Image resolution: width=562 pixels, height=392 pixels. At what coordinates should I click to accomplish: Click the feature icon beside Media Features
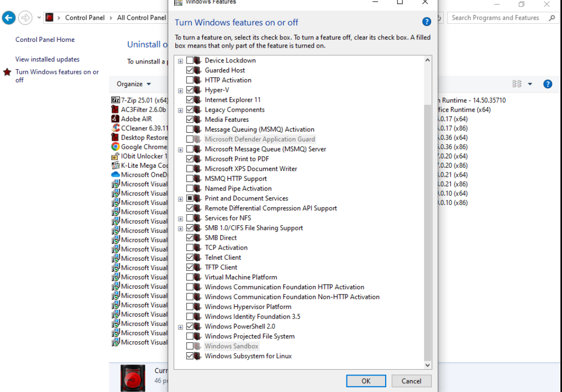(x=198, y=120)
